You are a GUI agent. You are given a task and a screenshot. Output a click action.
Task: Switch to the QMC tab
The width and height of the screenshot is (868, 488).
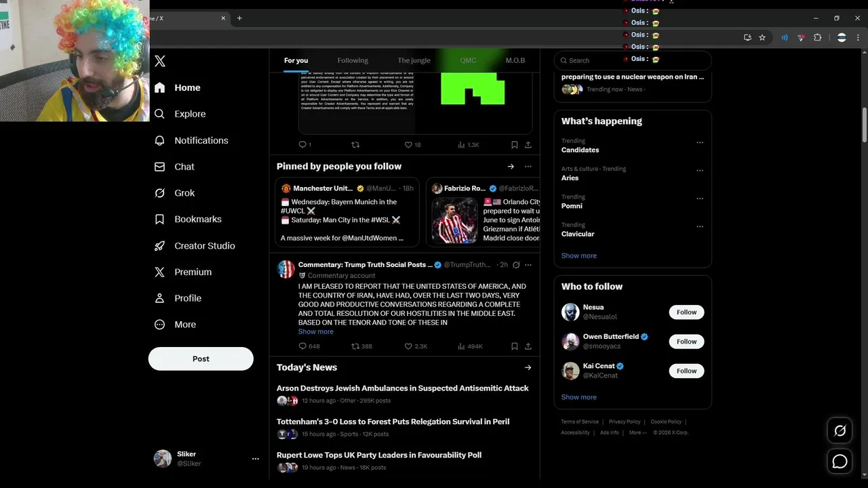click(x=468, y=60)
